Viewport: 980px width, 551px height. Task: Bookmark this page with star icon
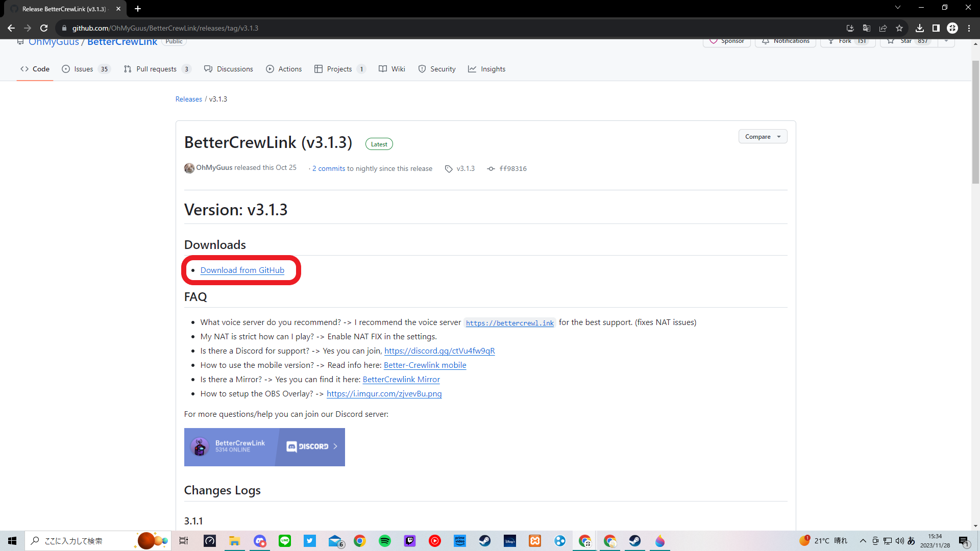coord(899,28)
